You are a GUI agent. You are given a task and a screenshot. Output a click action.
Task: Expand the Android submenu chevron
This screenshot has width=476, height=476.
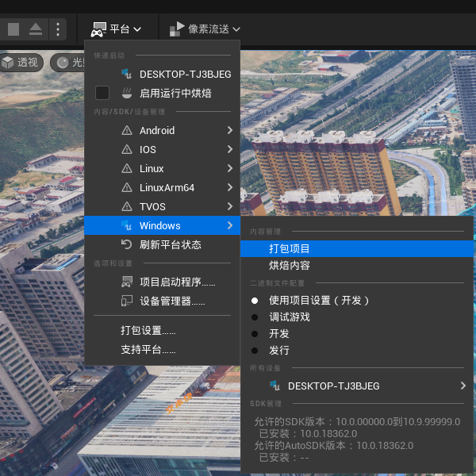coord(230,131)
